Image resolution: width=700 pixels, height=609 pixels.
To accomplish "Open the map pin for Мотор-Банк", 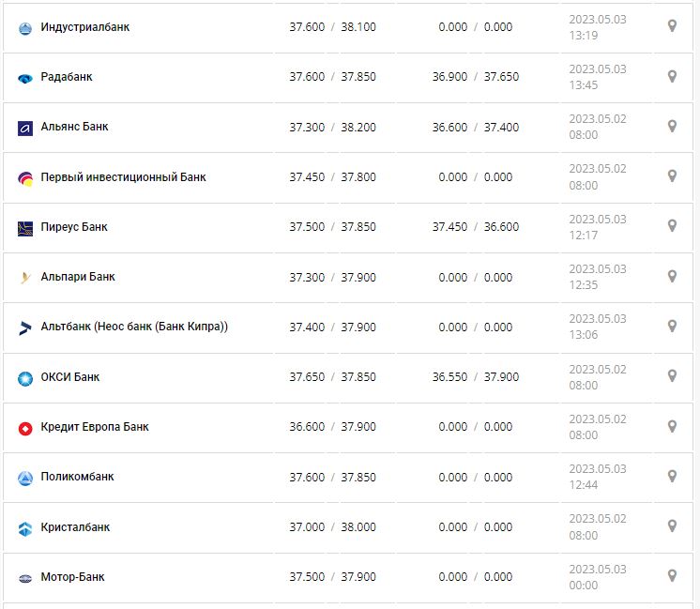I will pyautogui.click(x=672, y=576).
